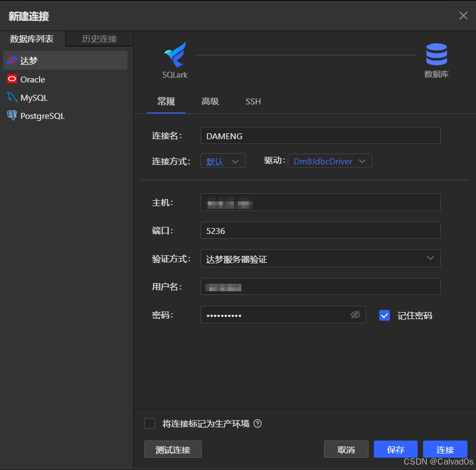The height and width of the screenshot is (470, 476).
Task: Switch to 历史连接 tab
Action: [99, 39]
